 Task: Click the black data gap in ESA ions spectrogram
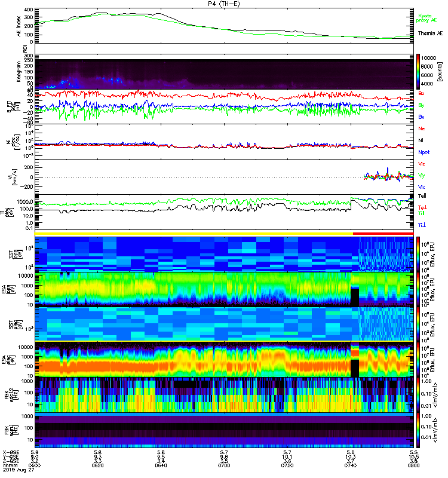pos(355,298)
